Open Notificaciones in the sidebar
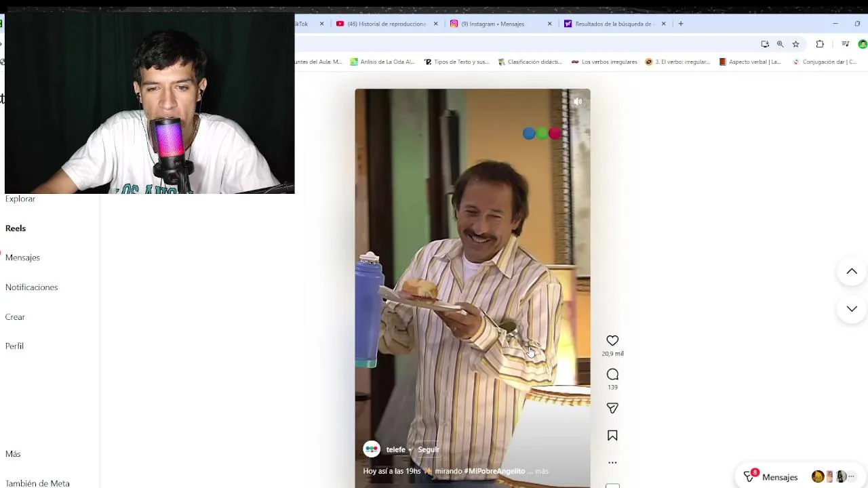Screen dimensions: 868x488 click(31, 287)
